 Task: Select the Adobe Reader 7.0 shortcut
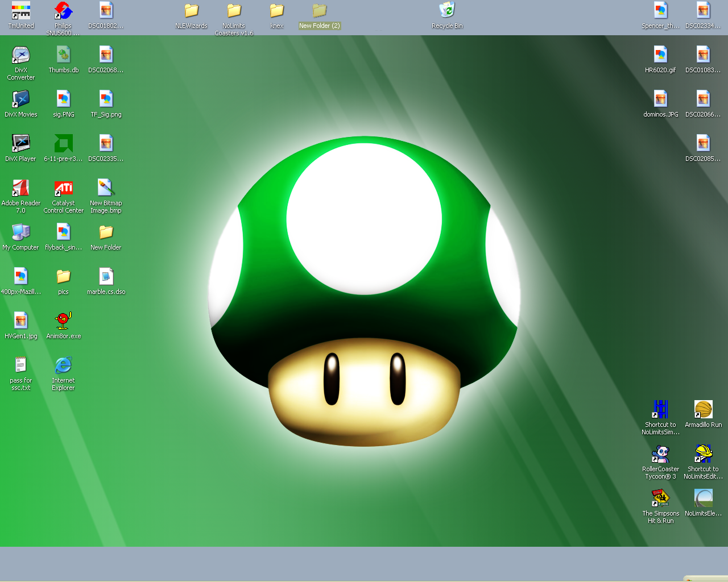[21, 188]
